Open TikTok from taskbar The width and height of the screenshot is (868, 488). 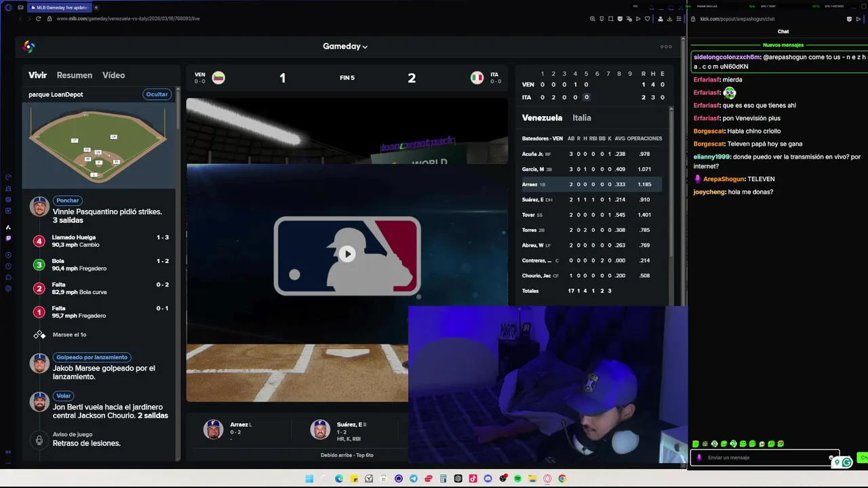[x=473, y=479]
